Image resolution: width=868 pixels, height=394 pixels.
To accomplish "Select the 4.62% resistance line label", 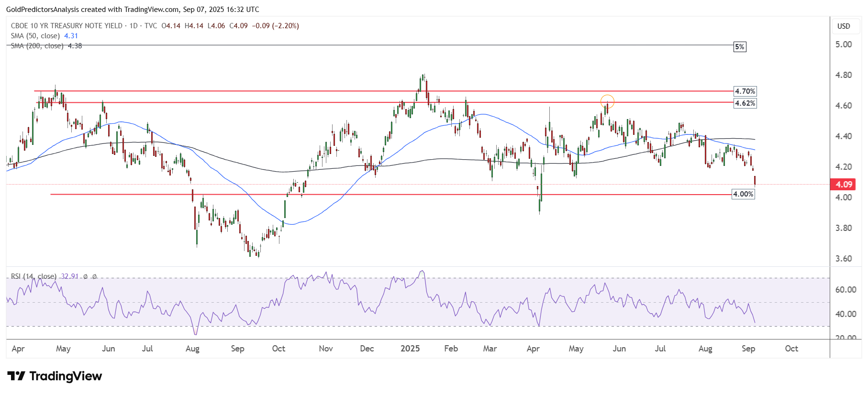I will coord(745,103).
